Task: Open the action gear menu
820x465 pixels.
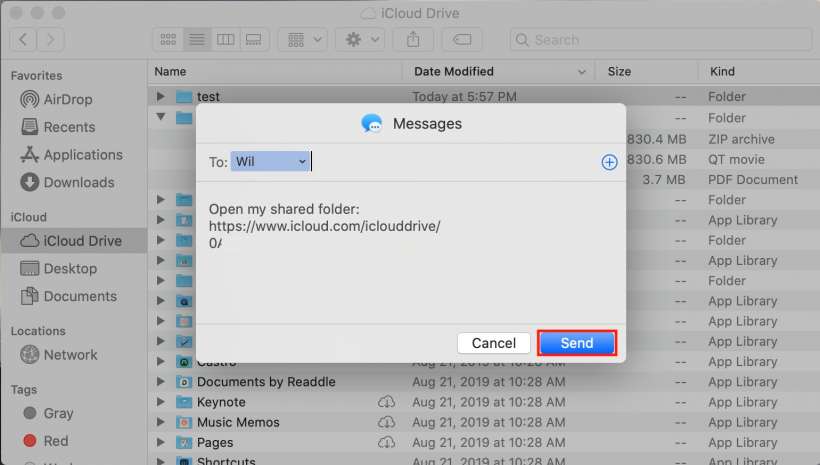Action: coord(361,40)
